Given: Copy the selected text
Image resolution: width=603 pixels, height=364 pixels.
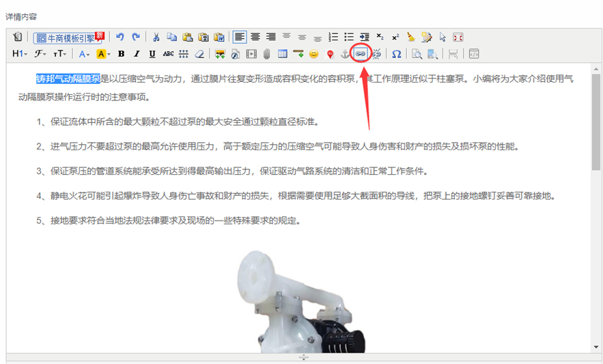Looking at the screenshot, I should coord(171,37).
